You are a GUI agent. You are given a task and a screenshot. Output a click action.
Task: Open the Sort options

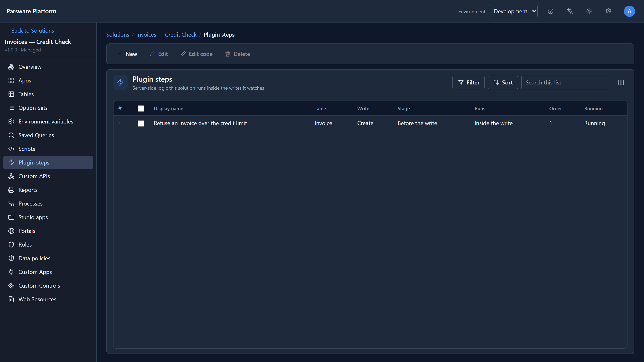[503, 82]
